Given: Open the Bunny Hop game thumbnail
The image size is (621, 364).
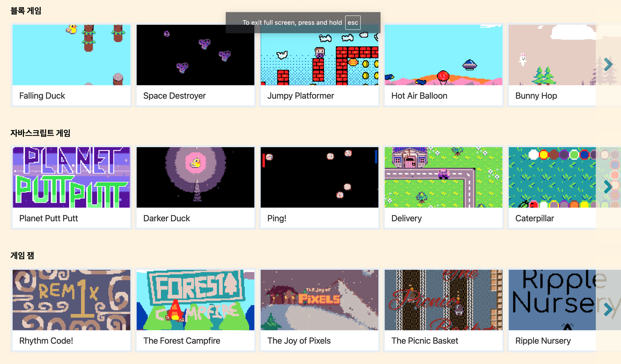Looking at the screenshot, I should coord(552,55).
